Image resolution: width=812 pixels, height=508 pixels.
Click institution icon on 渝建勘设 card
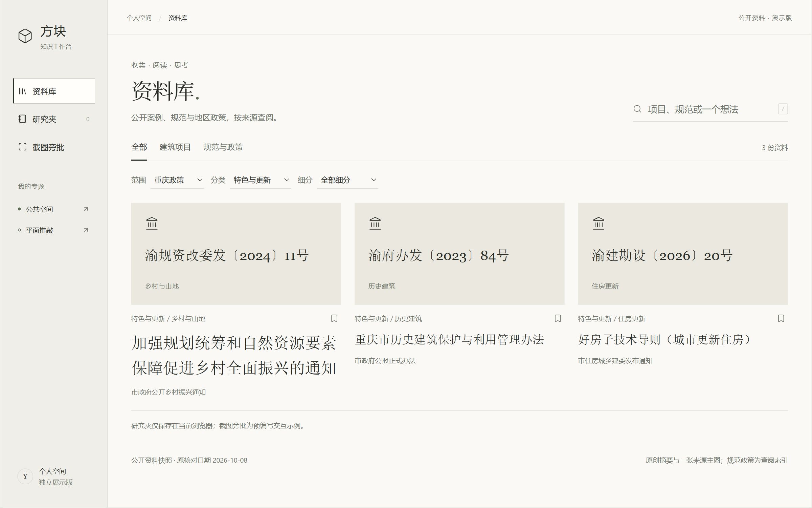tap(599, 224)
